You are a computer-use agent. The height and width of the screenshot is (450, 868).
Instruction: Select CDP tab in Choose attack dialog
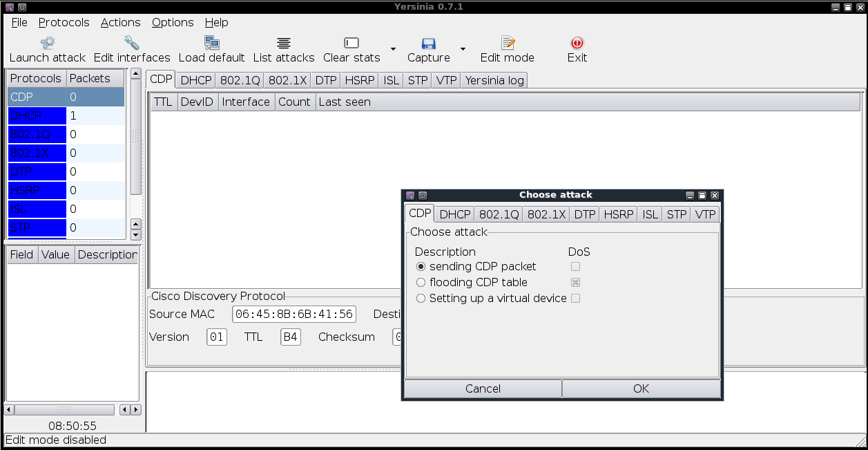420,213
